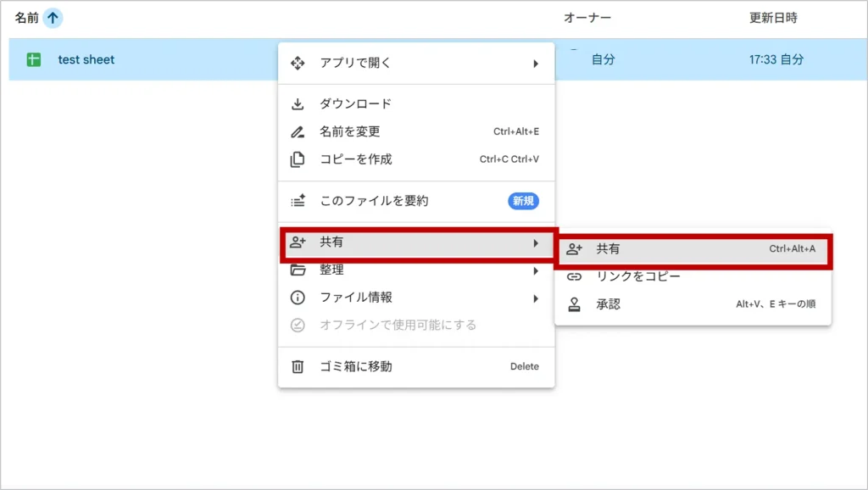
Task: Expand the ファイル情報 submenu arrow
Action: coord(536,298)
